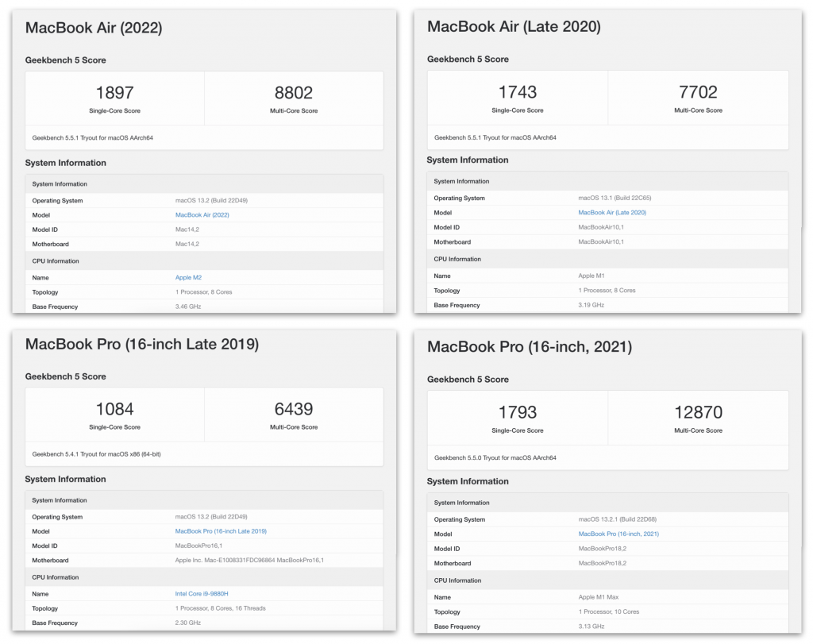This screenshot has width=813, height=644.
Task: Click the 7702 multi-core score
Action: coord(698,92)
